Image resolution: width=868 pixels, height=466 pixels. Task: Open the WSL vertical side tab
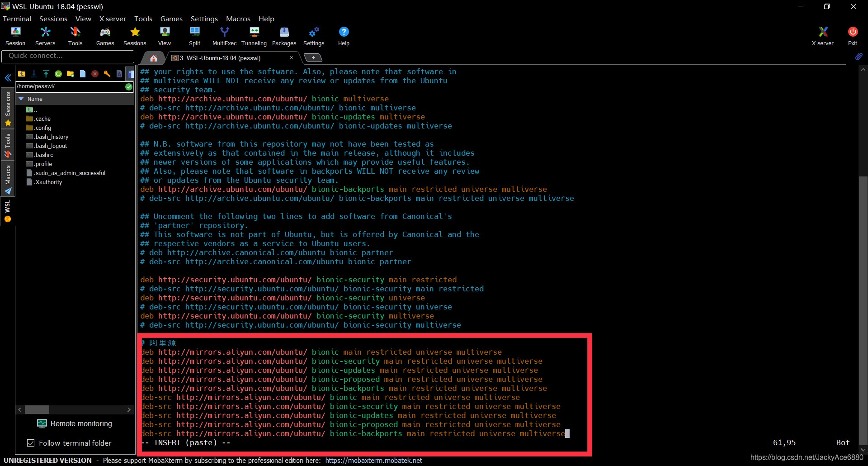click(8, 211)
